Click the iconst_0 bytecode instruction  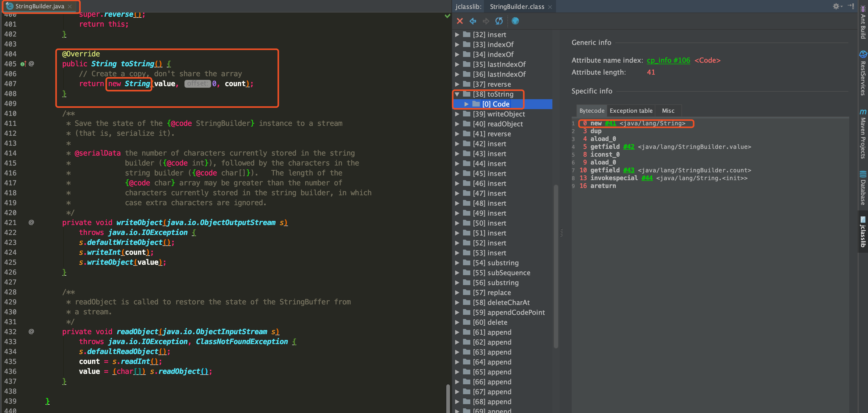click(x=604, y=155)
